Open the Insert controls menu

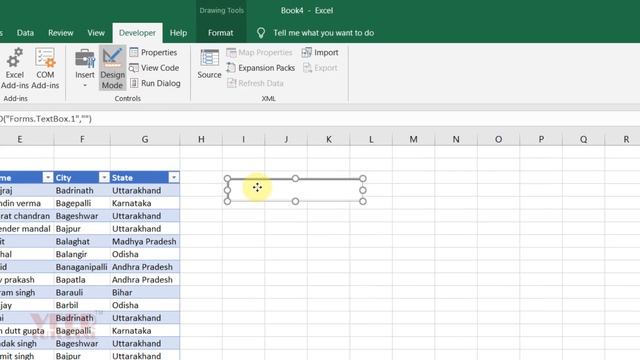(x=84, y=68)
